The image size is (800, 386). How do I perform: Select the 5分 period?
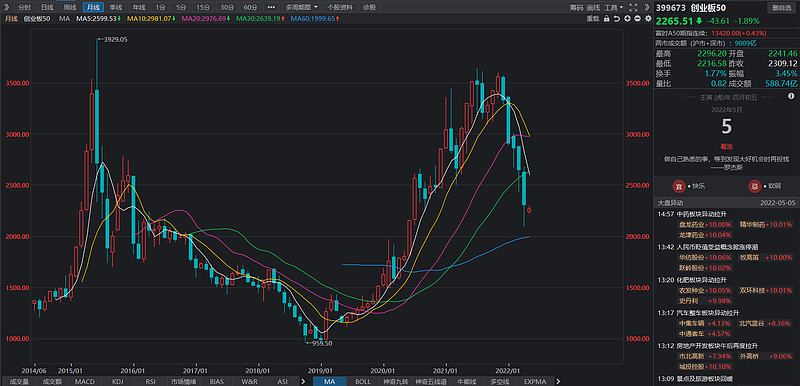click(181, 7)
